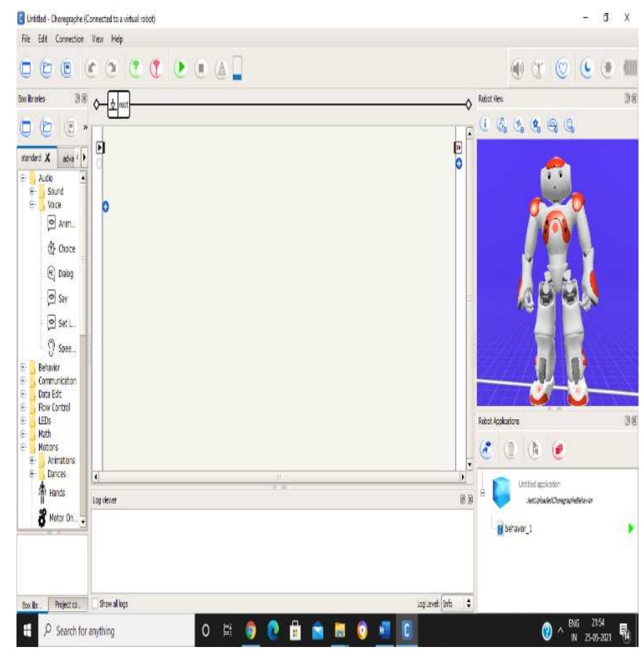Image resolution: width=644 pixels, height=658 pixels.
Task: Toggle animation mode robot icon
Action: pyautogui.click(x=538, y=68)
